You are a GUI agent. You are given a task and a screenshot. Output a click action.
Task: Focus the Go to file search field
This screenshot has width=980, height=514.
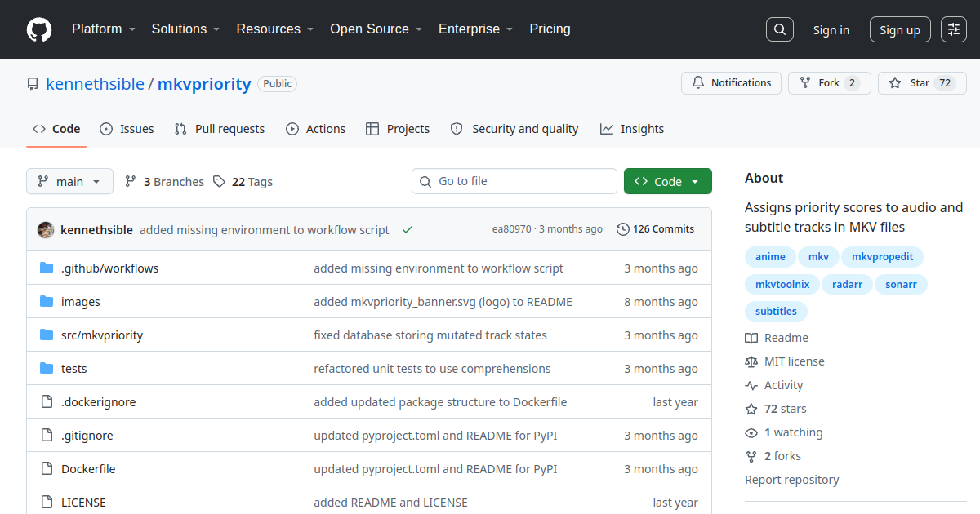[x=514, y=181]
